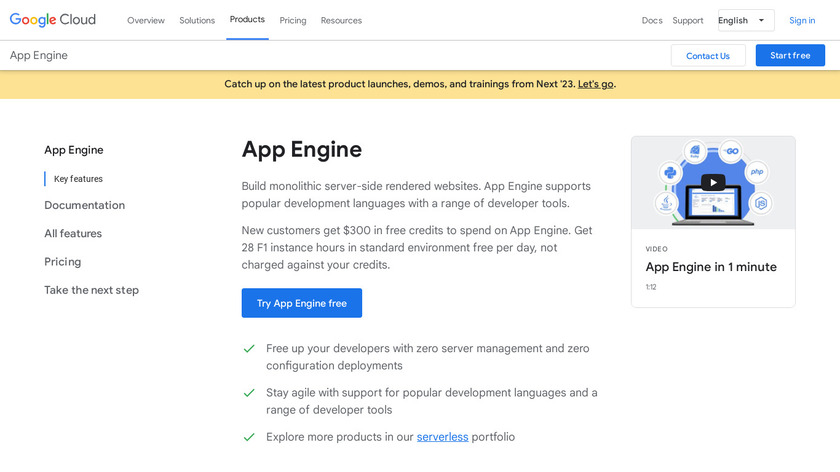Jump to Take the next step
This screenshot has width=840, height=472.
[92, 290]
